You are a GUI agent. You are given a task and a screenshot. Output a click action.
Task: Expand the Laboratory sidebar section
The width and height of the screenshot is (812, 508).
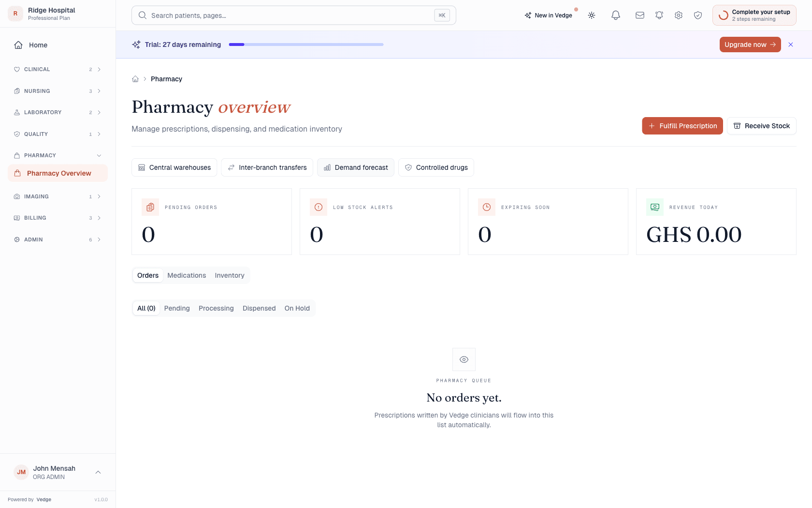58,112
